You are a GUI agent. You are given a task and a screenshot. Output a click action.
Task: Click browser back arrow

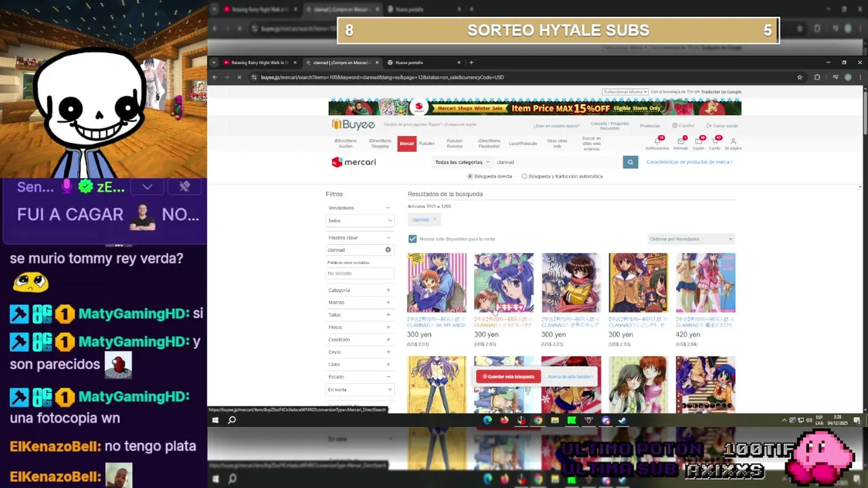coord(214,77)
